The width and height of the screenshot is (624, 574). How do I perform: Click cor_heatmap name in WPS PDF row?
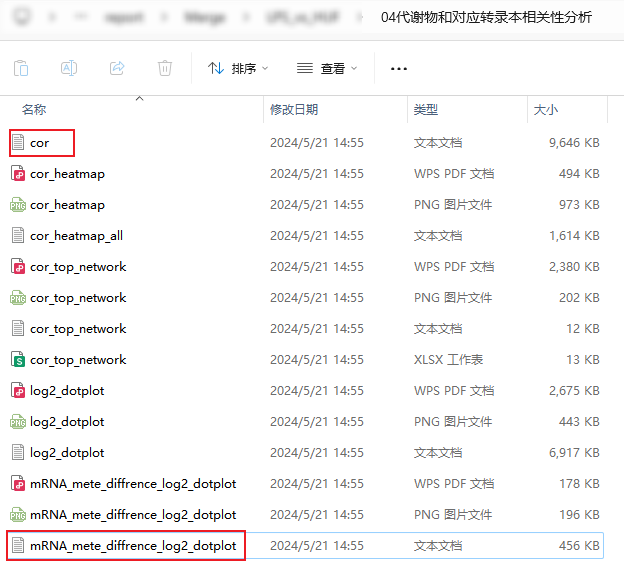[x=67, y=174]
